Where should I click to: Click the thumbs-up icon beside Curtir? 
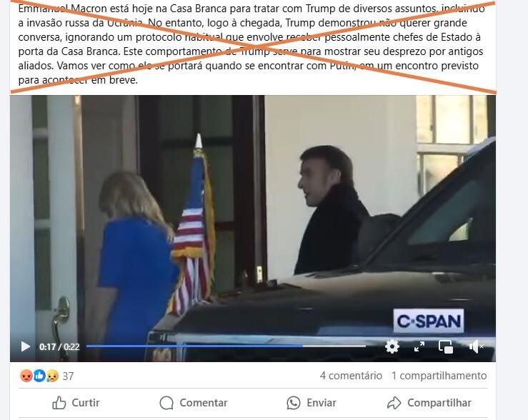(59, 403)
